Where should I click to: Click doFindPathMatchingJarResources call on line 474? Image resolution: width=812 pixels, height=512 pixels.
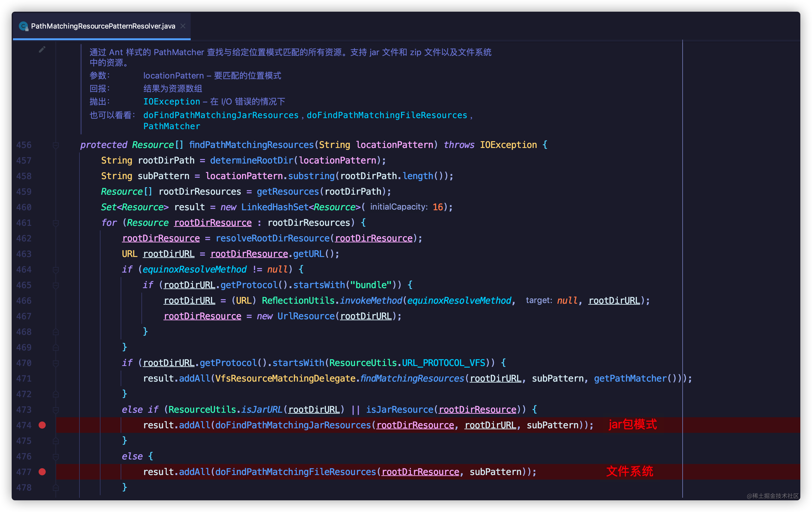click(293, 425)
